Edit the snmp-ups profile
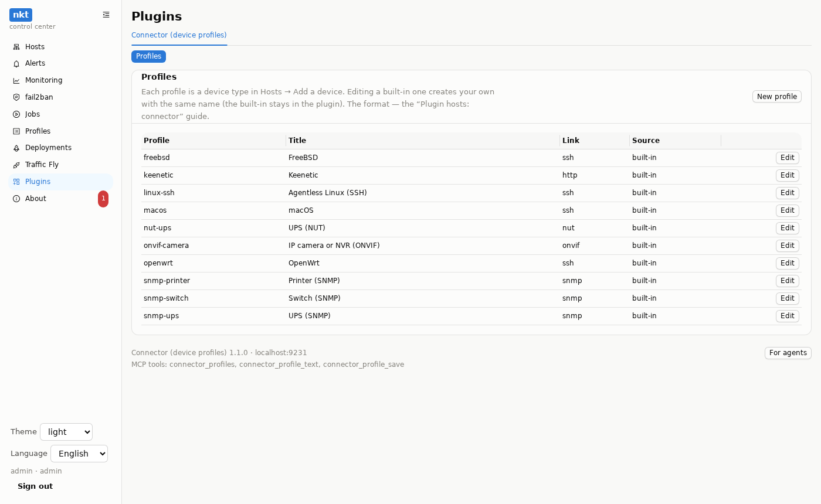Image resolution: width=821 pixels, height=504 pixels. point(788,316)
